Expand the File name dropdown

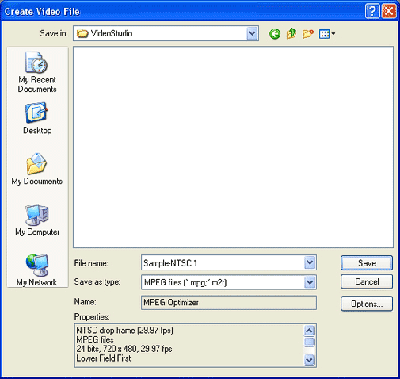pyautogui.click(x=310, y=263)
